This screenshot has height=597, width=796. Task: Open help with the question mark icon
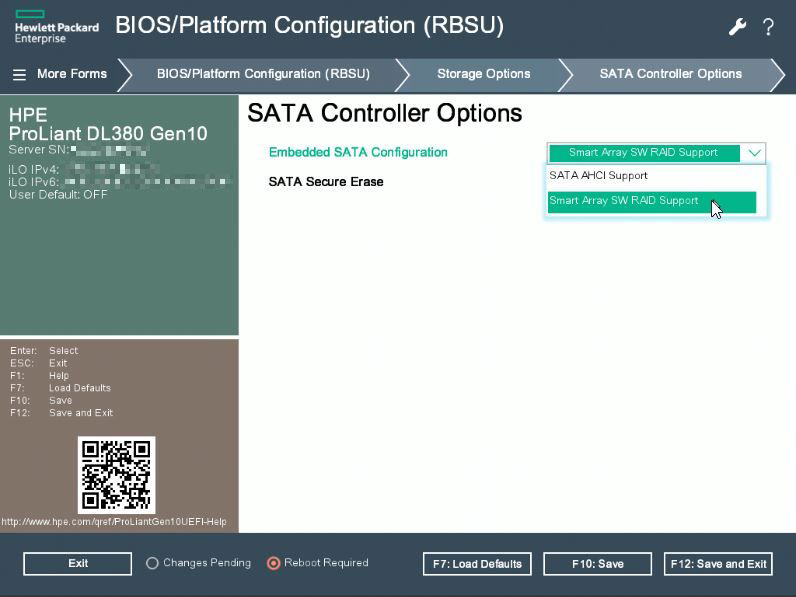(x=768, y=27)
